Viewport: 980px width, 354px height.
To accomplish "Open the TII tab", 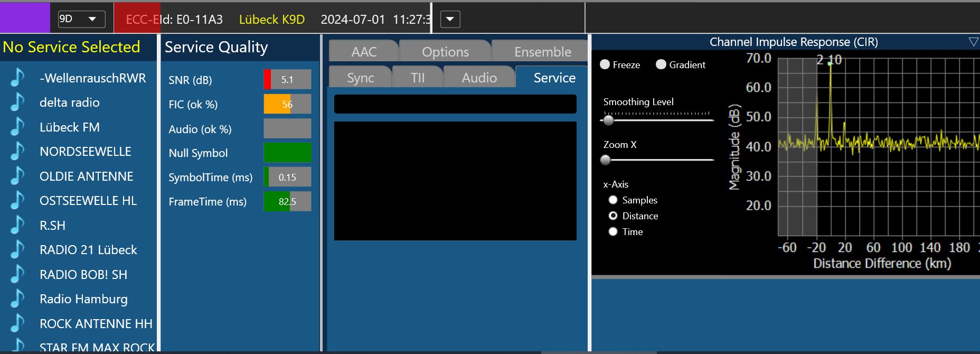I will click(418, 78).
